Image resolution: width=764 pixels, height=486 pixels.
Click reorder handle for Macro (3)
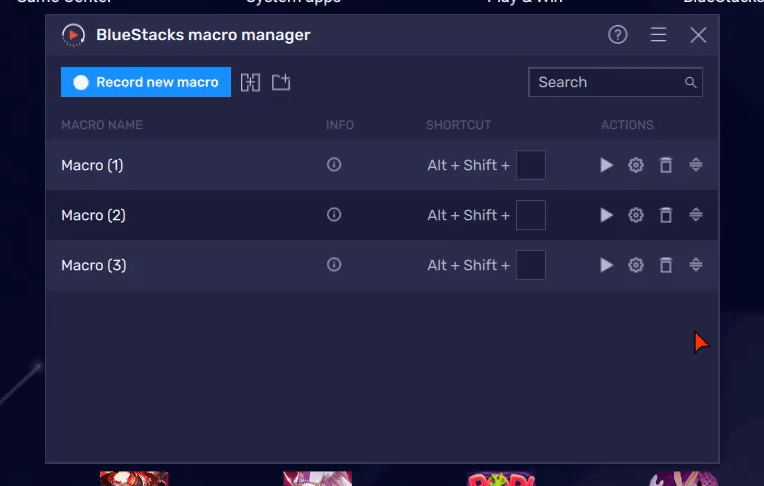[x=696, y=265]
